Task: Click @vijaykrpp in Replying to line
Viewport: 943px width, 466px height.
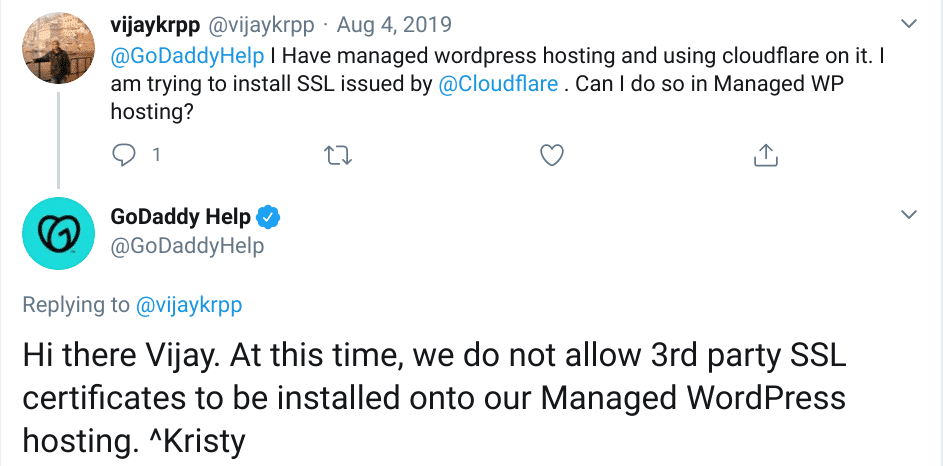Action: 188,305
